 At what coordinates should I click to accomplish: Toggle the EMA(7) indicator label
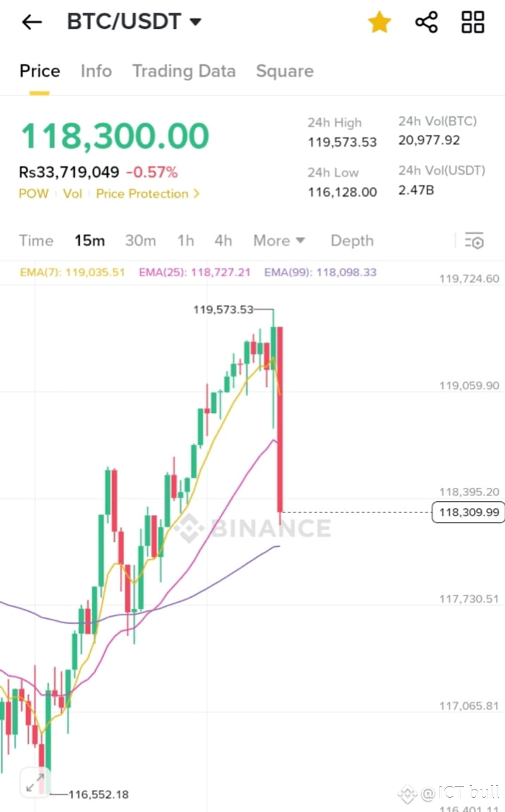pos(72,271)
